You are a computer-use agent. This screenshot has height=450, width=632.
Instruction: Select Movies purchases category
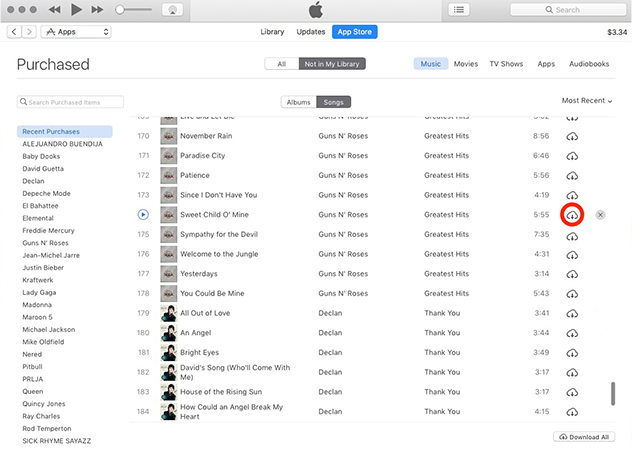(466, 64)
